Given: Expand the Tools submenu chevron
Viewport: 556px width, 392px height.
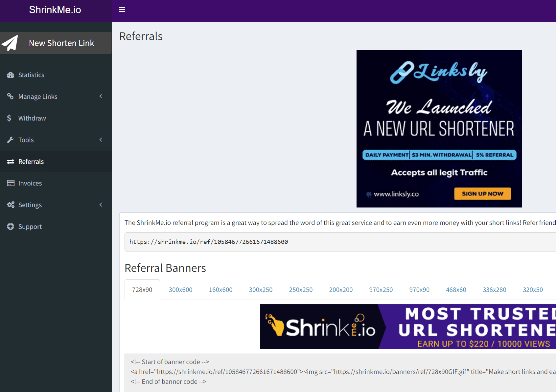Looking at the screenshot, I should [x=101, y=140].
